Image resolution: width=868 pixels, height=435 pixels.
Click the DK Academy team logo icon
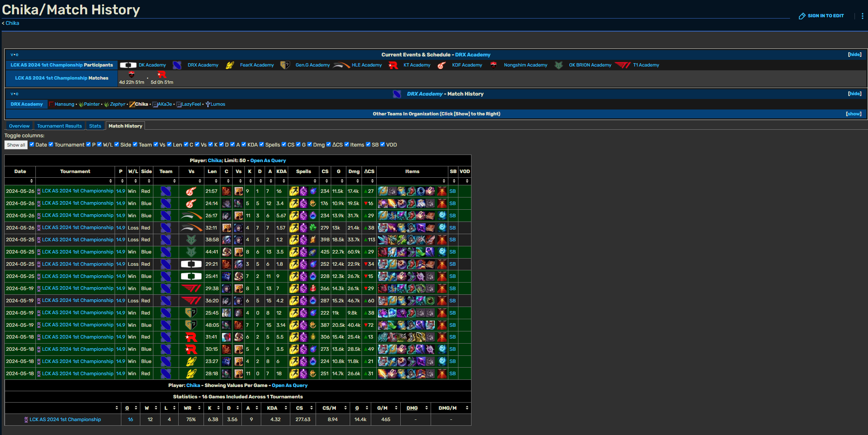128,65
